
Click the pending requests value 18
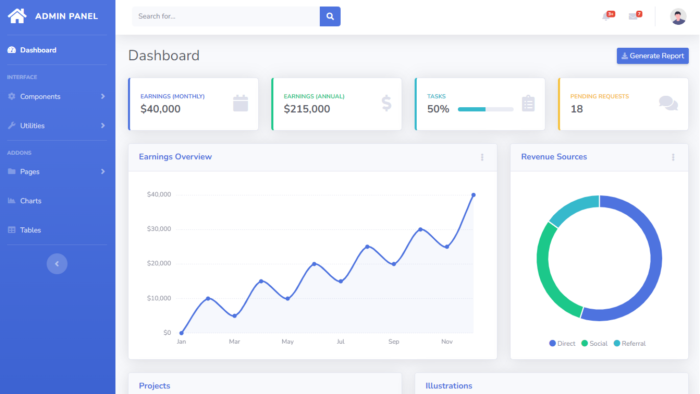(x=576, y=109)
